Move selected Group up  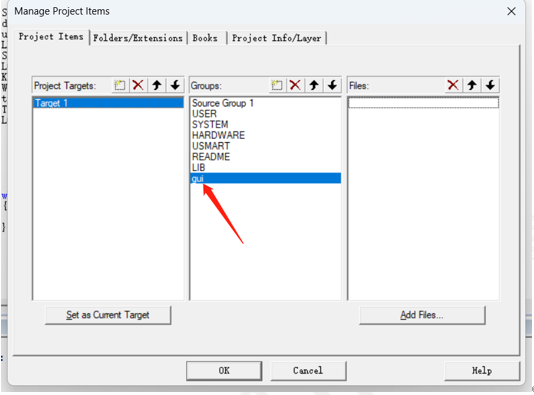[314, 85]
